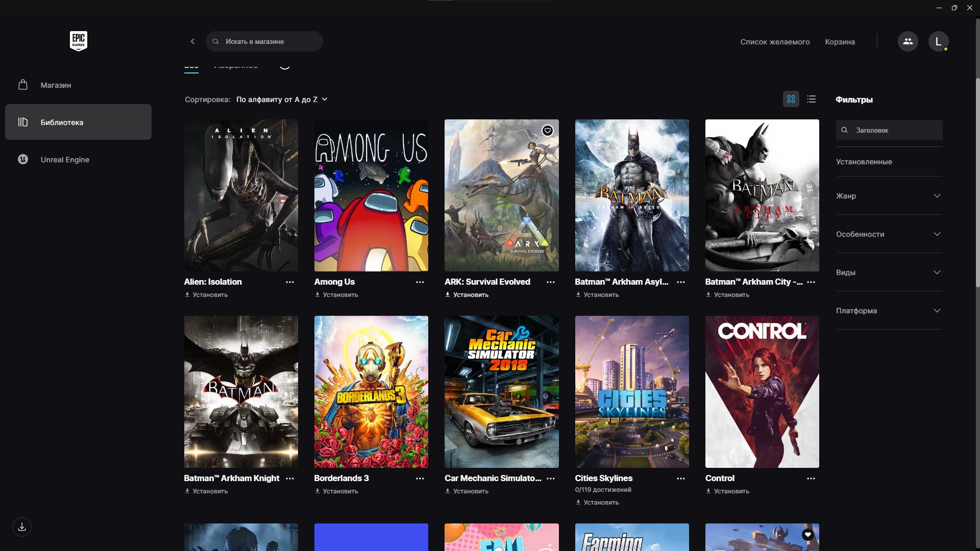This screenshot has height=551, width=980.
Task: Click the Epic Games logo
Action: 78,41
